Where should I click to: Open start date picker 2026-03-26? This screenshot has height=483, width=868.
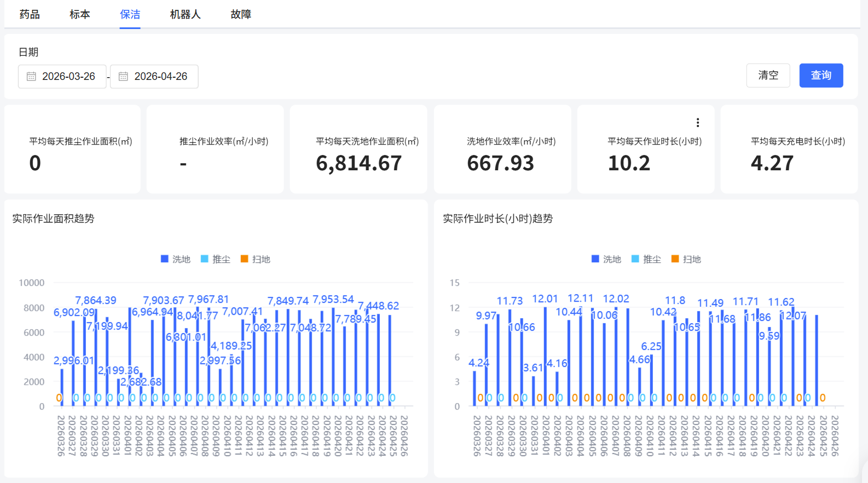point(62,77)
